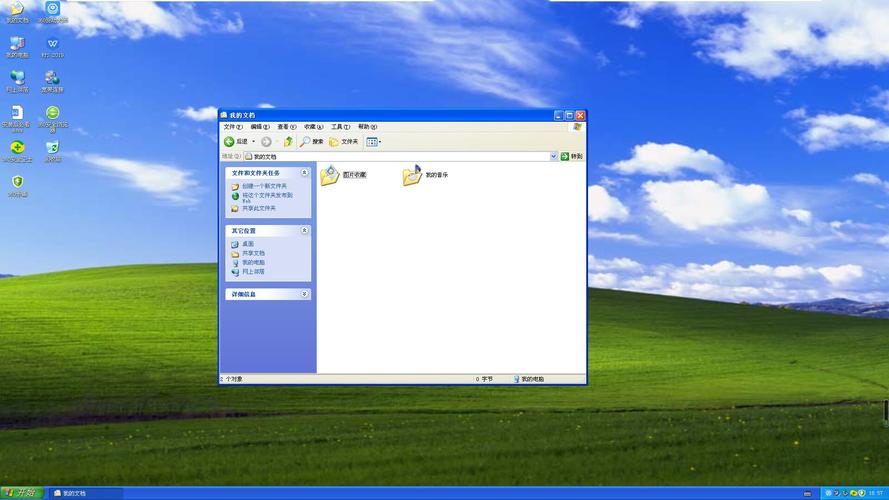889x500 pixels.
Task: Toggle the Folders pane toolbar button
Action: (344, 142)
